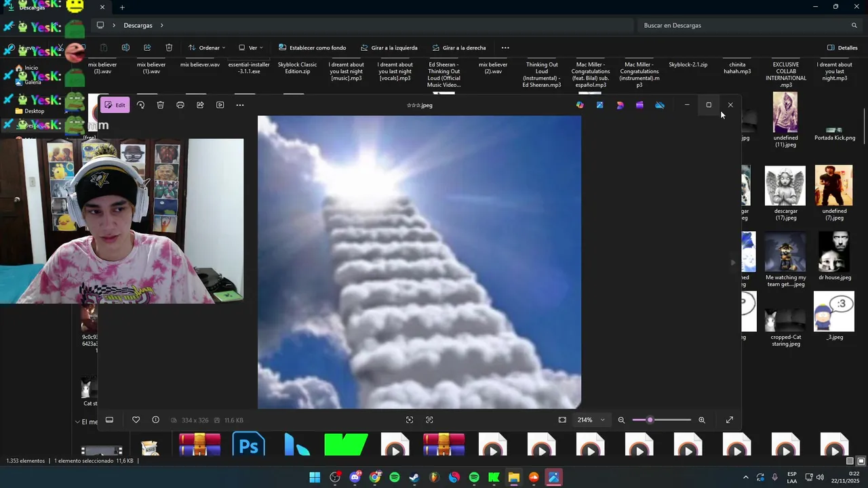Open Steam from the taskbar
The image size is (868, 488).
(414, 477)
